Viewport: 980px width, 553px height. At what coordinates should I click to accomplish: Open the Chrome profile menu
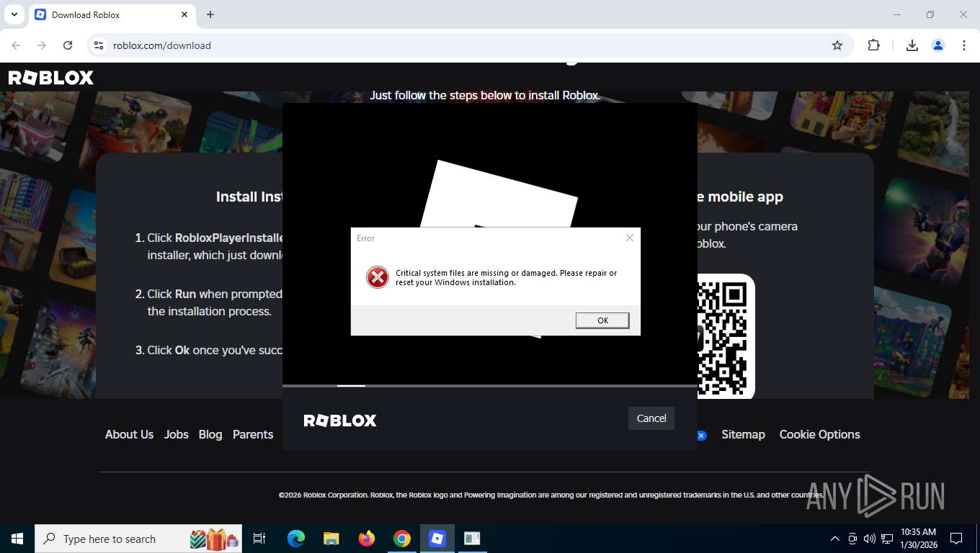938,45
